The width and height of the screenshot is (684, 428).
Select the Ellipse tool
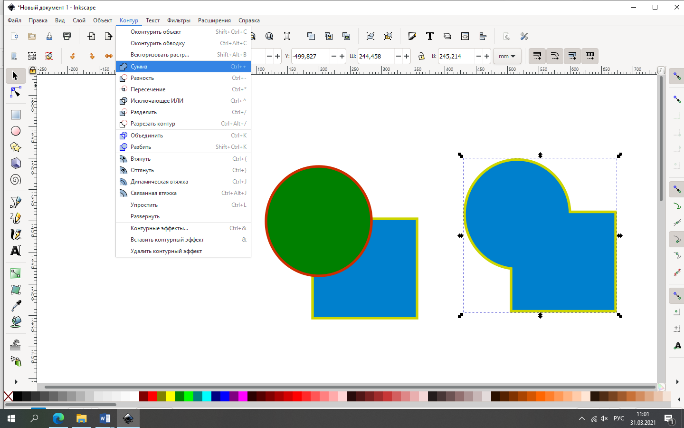click(x=16, y=131)
